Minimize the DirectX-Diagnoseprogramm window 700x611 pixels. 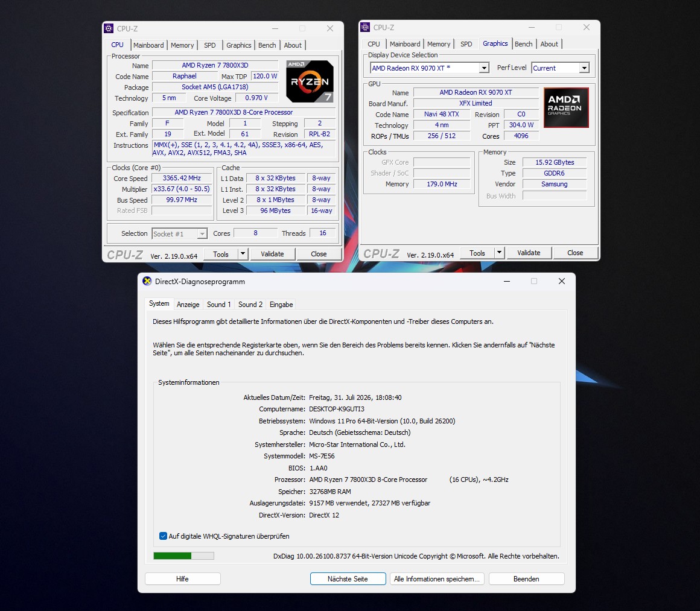507,281
